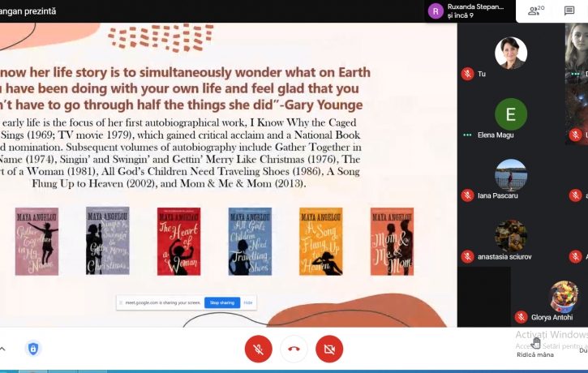Select Elena Magu's green E avatar

pos(511,114)
